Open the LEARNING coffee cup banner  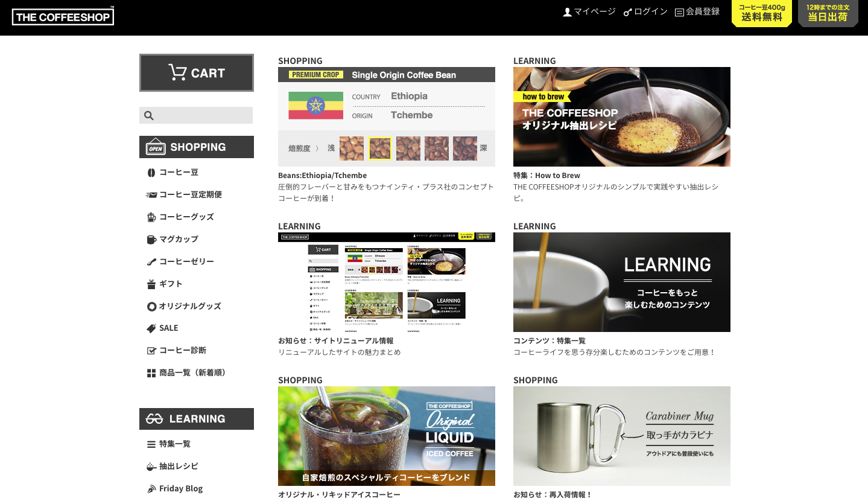(622, 282)
